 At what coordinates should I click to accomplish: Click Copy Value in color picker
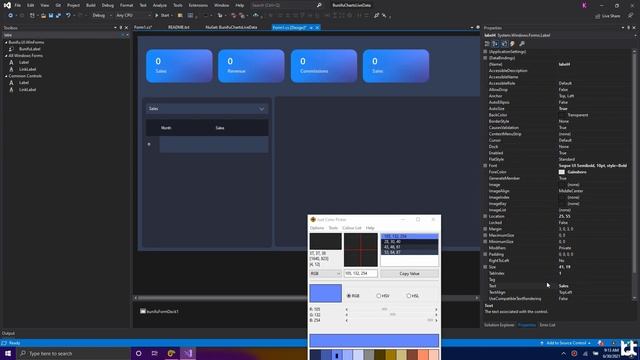click(409, 273)
